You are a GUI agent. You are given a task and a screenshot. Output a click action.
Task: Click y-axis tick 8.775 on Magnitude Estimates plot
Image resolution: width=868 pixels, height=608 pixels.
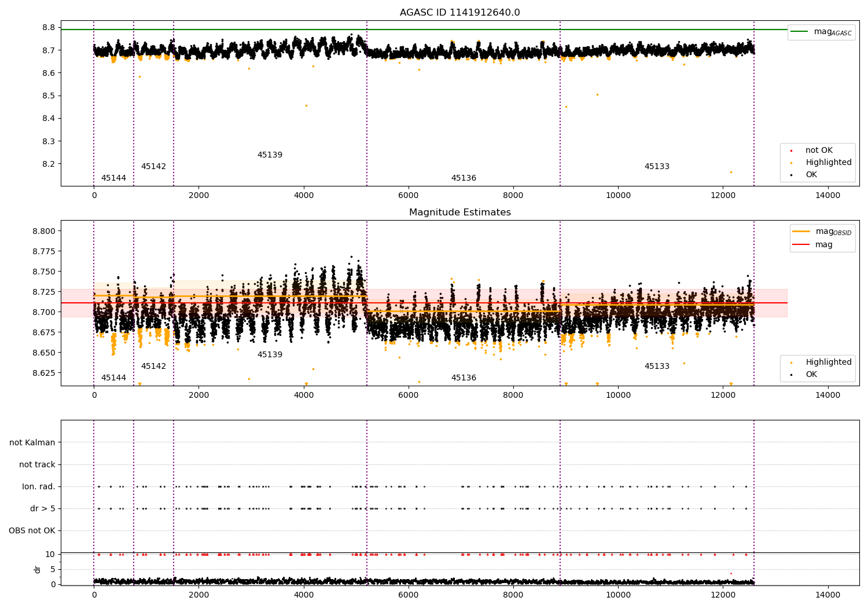click(44, 252)
